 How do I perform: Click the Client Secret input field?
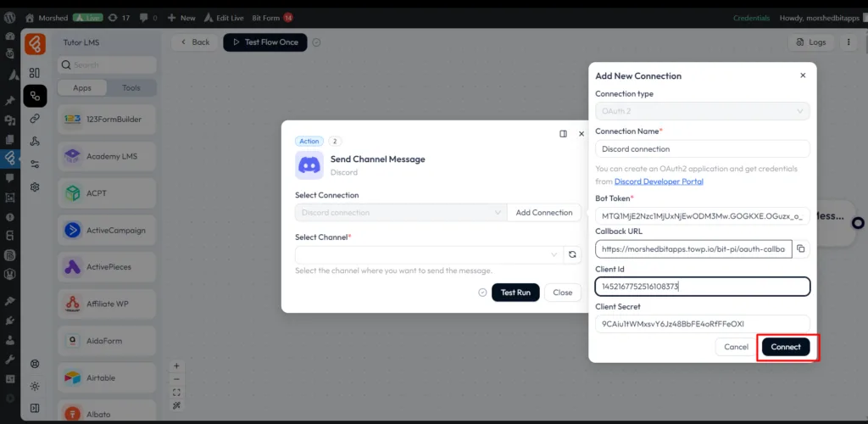point(703,324)
